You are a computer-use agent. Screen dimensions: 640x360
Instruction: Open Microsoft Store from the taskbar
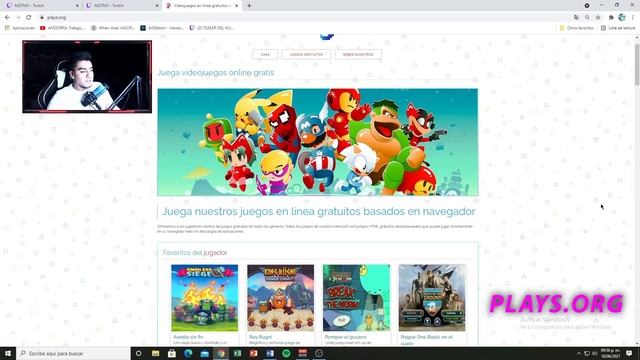click(172, 353)
